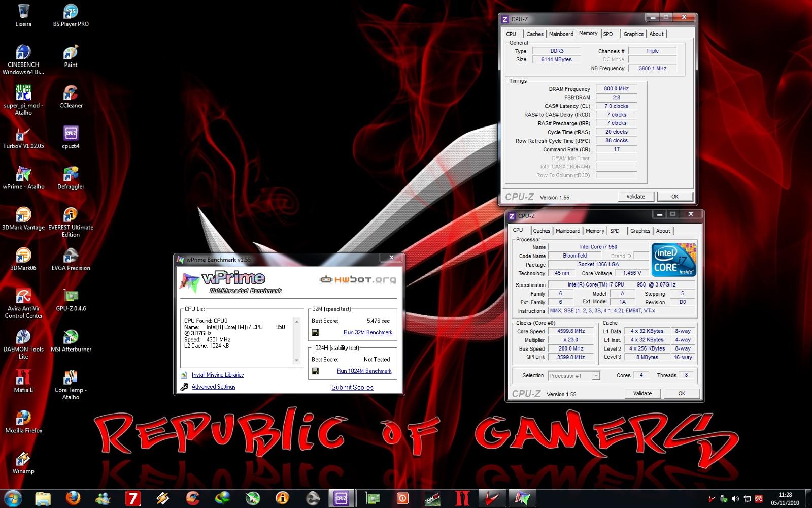Open Mainboard tab in upper CPU-Z window
Image resolution: width=812 pixels, height=508 pixels.
pos(561,34)
